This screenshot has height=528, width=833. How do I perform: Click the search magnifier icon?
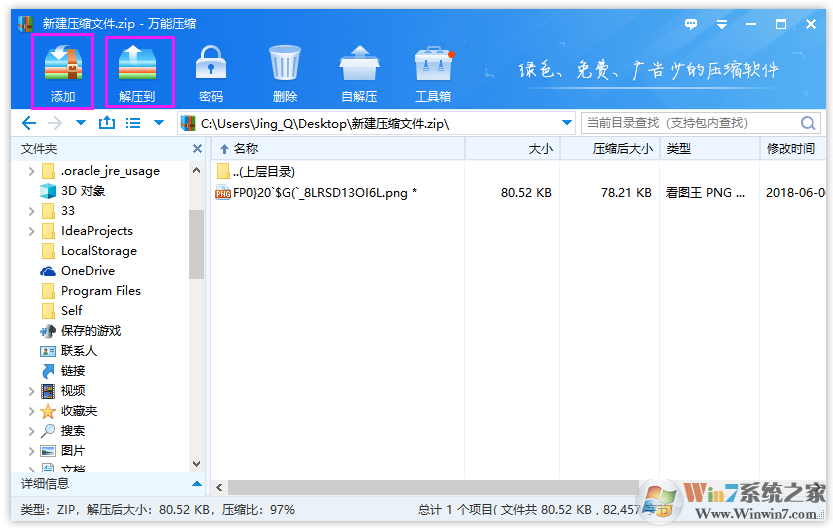[808, 123]
